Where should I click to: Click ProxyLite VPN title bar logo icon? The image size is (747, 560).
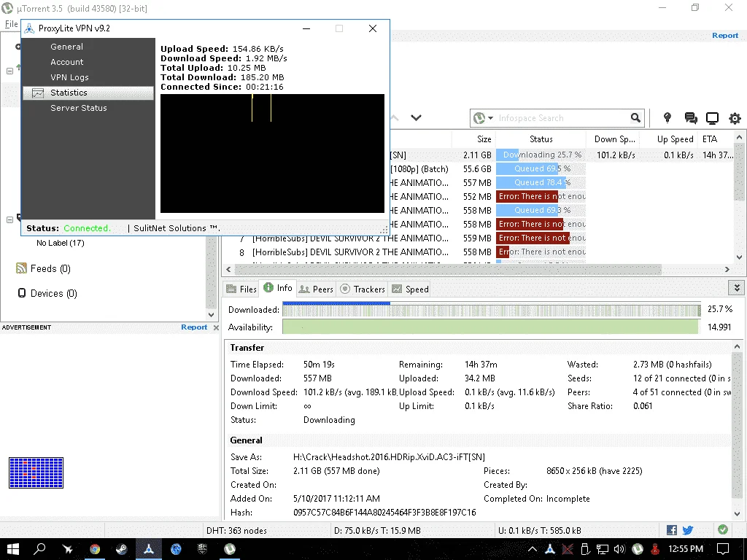coord(29,28)
